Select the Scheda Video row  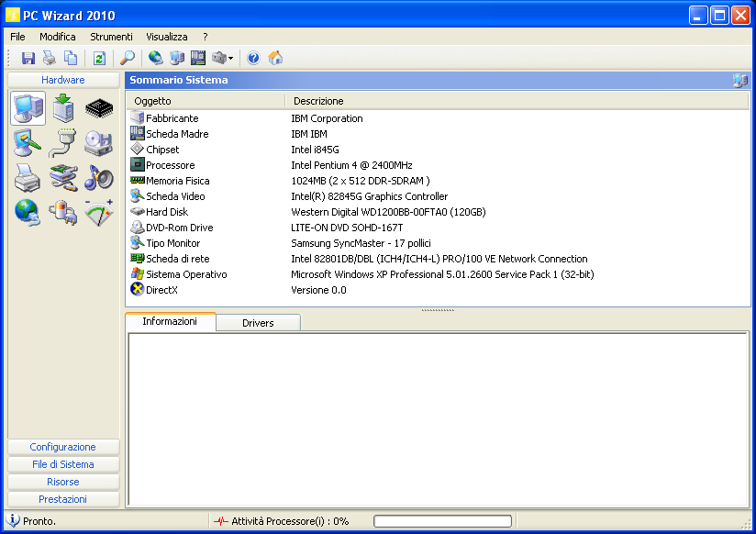point(439,196)
